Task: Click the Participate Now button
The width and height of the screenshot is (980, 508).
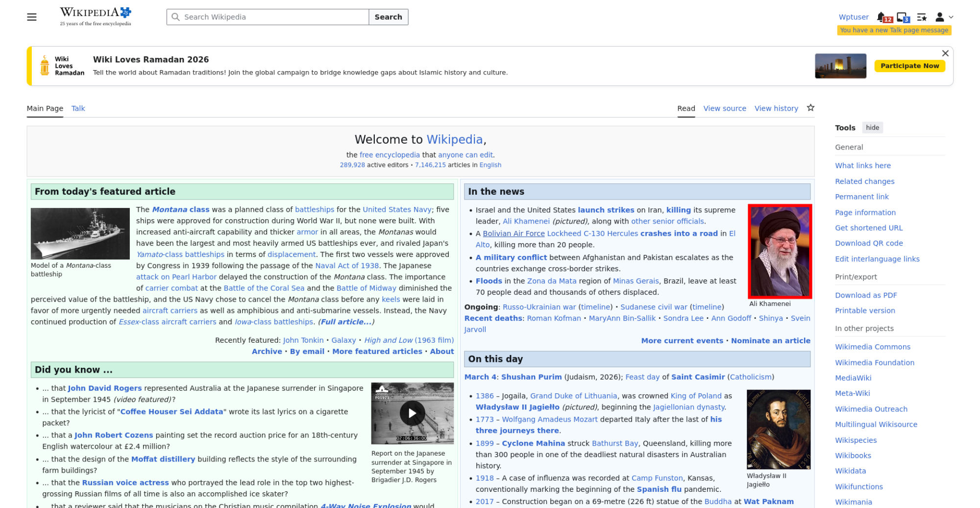Action: [x=909, y=66]
